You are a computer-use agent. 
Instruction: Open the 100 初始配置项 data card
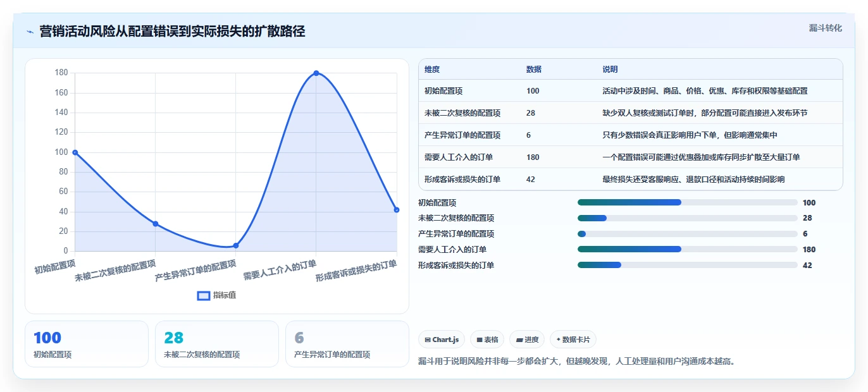(87, 344)
